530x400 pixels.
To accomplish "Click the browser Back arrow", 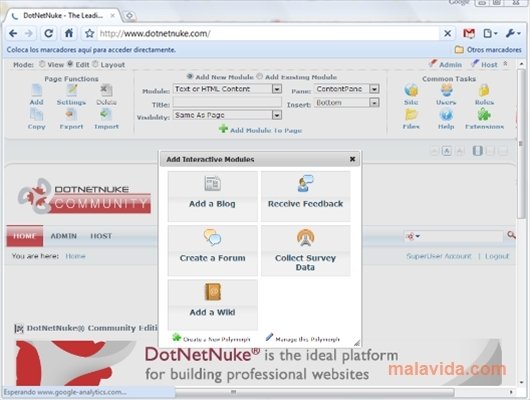I will pos(13,33).
